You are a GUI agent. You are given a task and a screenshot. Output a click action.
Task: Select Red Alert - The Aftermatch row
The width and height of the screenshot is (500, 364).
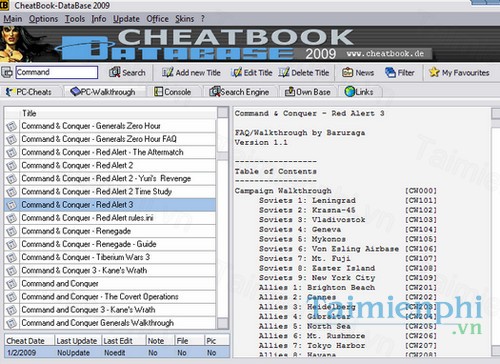pyautogui.click(x=110, y=152)
